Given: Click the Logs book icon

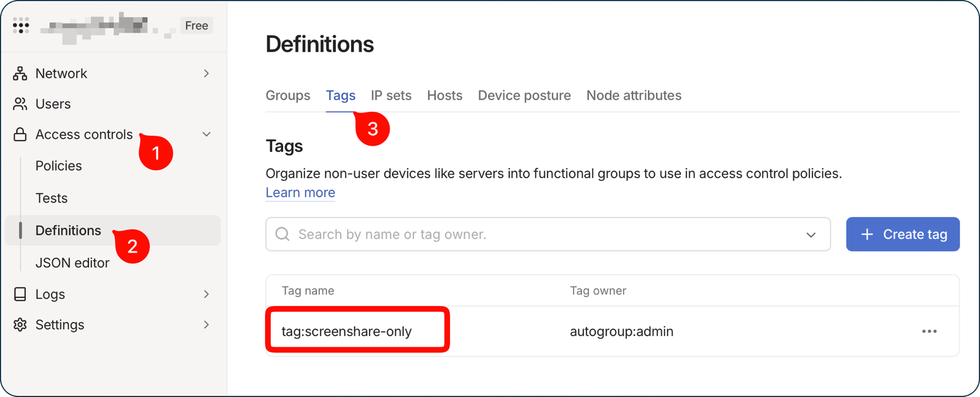Looking at the screenshot, I should click(20, 294).
